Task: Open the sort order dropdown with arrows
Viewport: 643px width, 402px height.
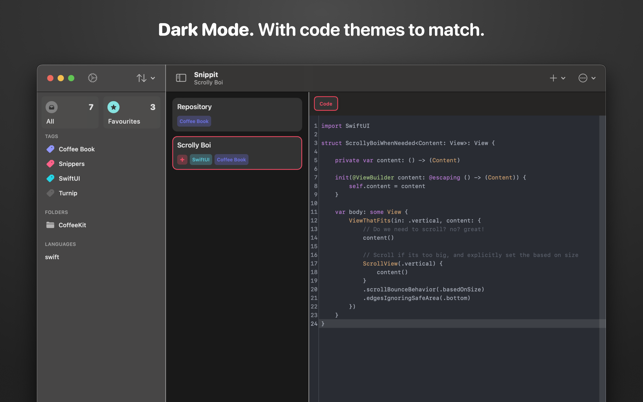Action: point(146,78)
